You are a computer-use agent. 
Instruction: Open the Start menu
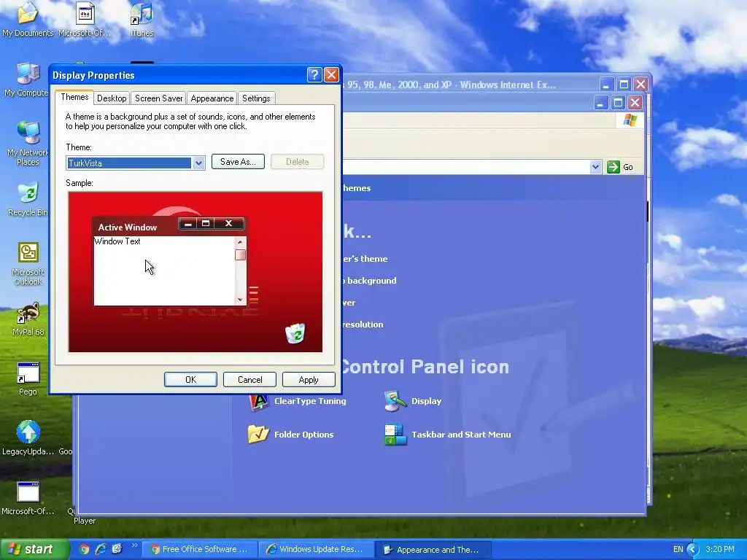point(34,549)
